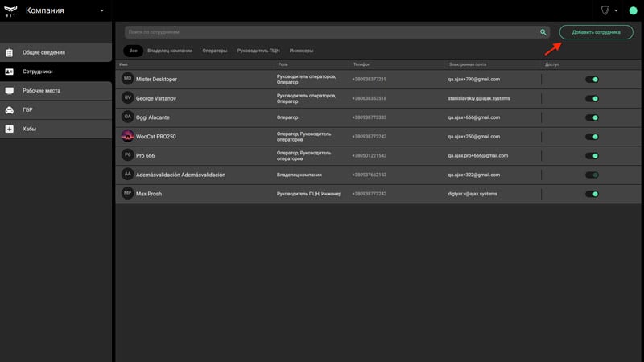Click the Электронная почта column header
This screenshot has height=362, width=644.
coord(468,64)
